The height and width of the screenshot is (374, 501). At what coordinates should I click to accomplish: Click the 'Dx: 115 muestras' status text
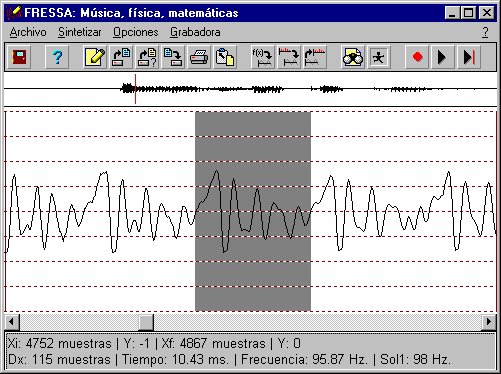tap(59, 360)
